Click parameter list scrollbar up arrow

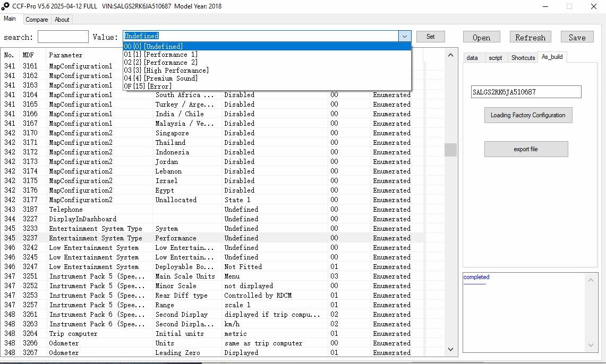[450, 55]
